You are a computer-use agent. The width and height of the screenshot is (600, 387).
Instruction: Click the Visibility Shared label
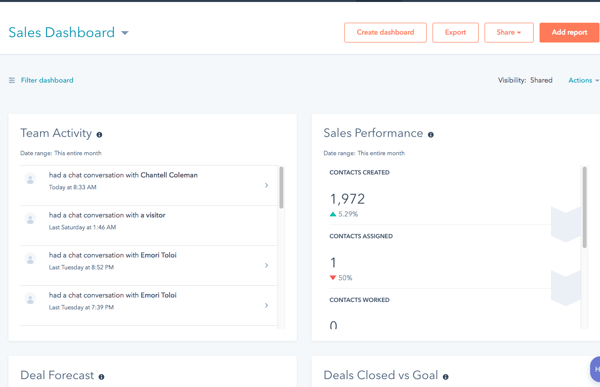[525, 80]
